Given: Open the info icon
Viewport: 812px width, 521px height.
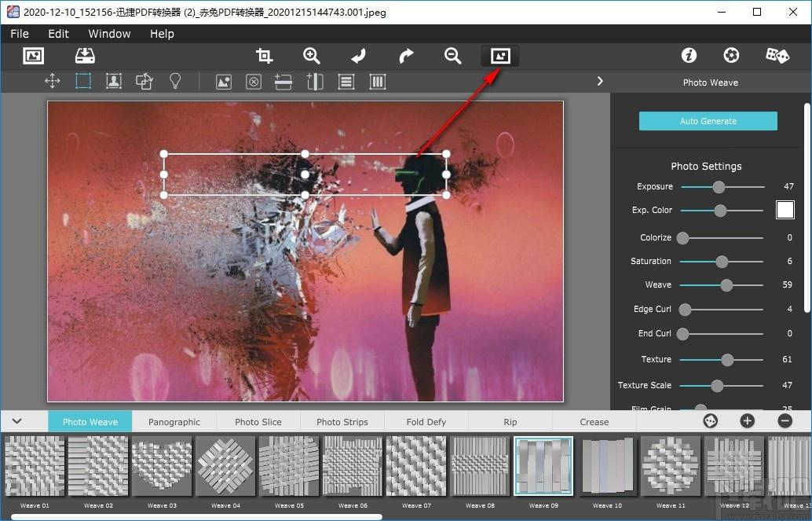Looking at the screenshot, I should (689, 55).
